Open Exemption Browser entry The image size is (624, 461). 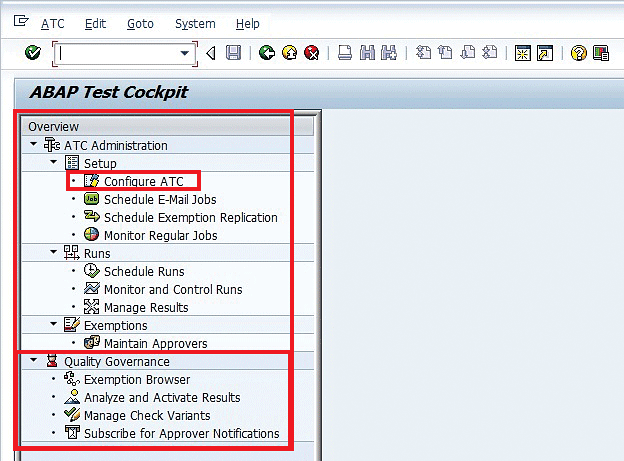137,380
